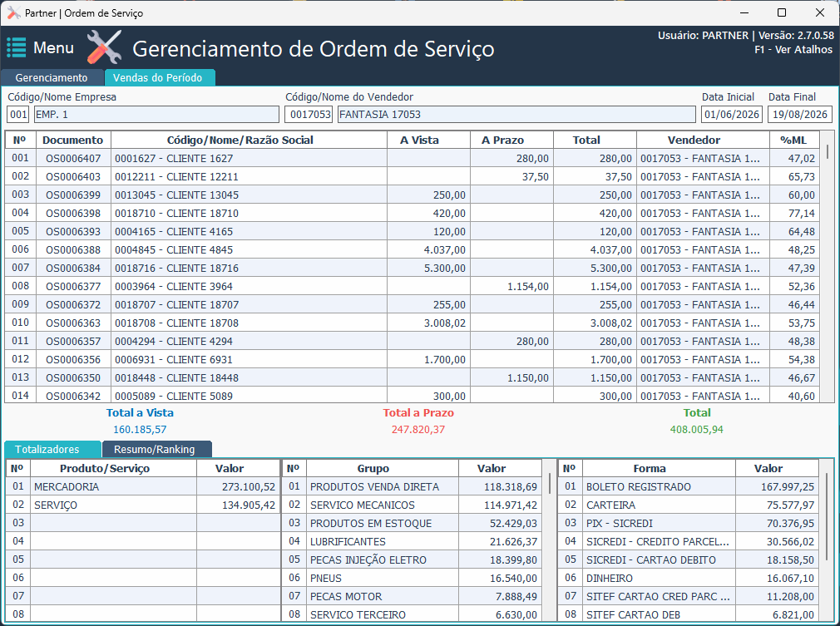Edit the Data Inicial field 01/06/2026
This screenshot has width=840, height=626.
coord(732,114)
